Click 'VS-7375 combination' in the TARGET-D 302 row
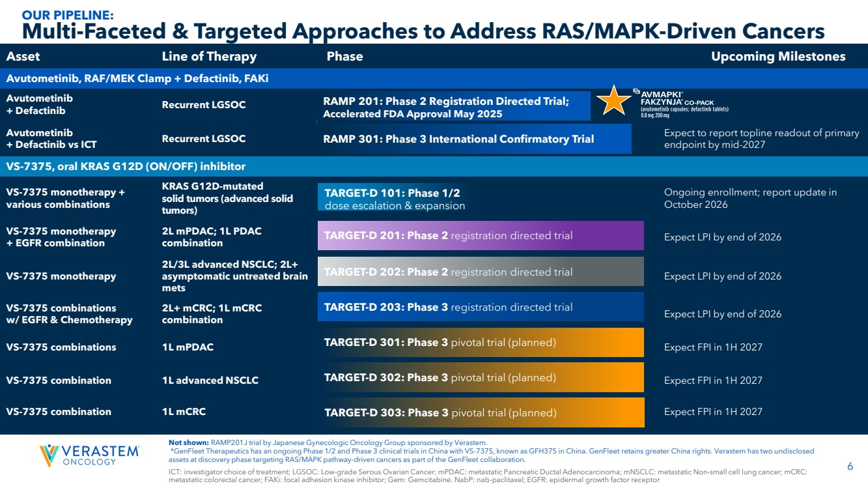 [59, 380]
